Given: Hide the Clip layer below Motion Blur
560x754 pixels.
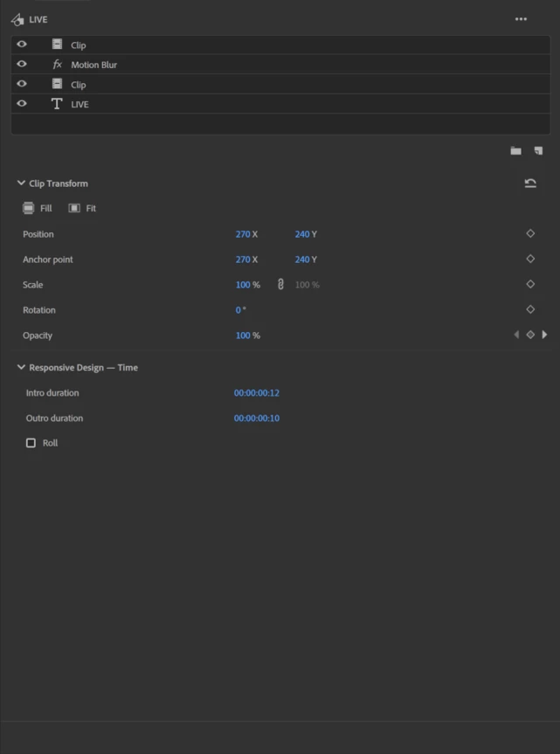Looking at the screenshot, I should tap(22, 84).
